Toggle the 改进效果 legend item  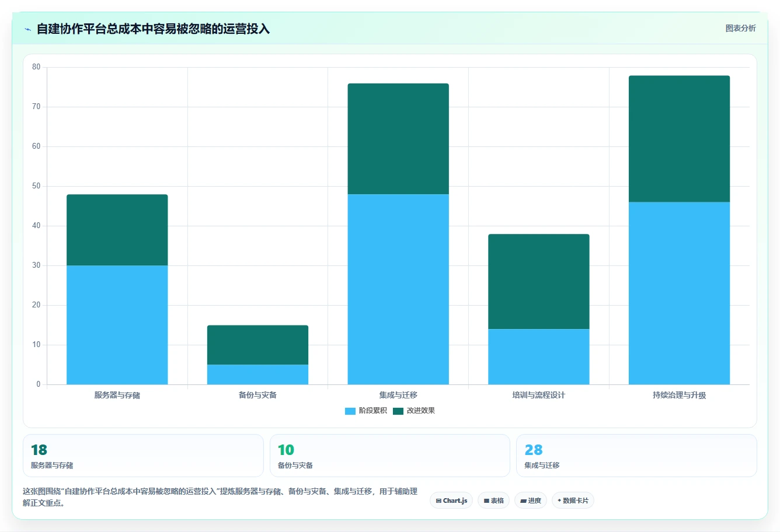(414, 411)
